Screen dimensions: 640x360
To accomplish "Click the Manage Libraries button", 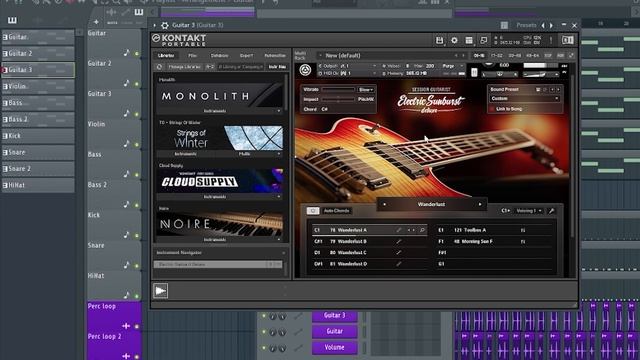I will (184, 67).
